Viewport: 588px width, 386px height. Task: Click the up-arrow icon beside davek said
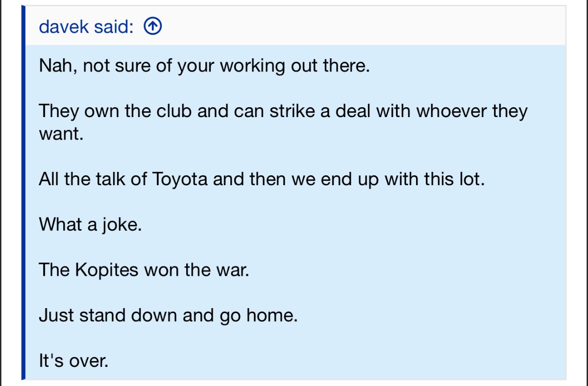(153, 27)
